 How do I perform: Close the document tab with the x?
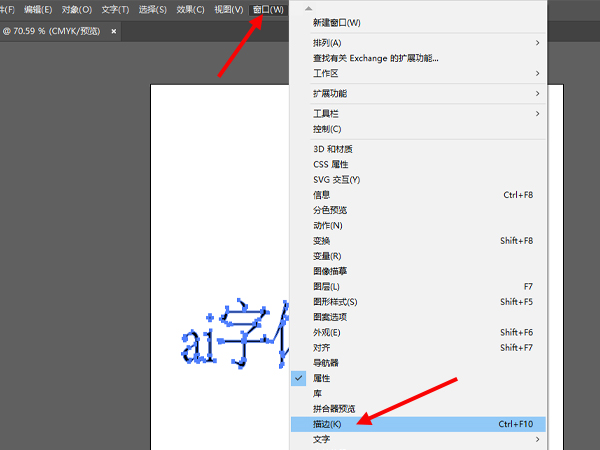(x=113, y=31)
